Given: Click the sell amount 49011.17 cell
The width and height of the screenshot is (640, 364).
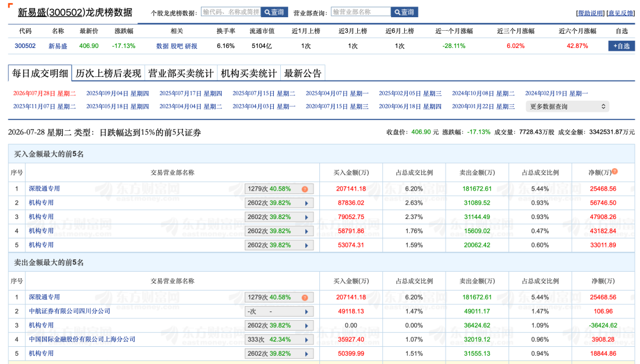Looking at the screenshot, I should point(477,311).
